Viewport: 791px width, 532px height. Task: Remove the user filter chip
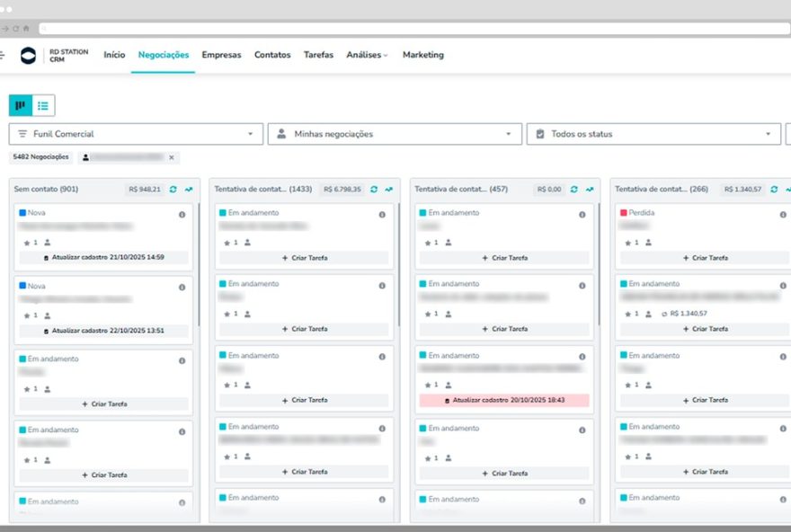(172, 157)
